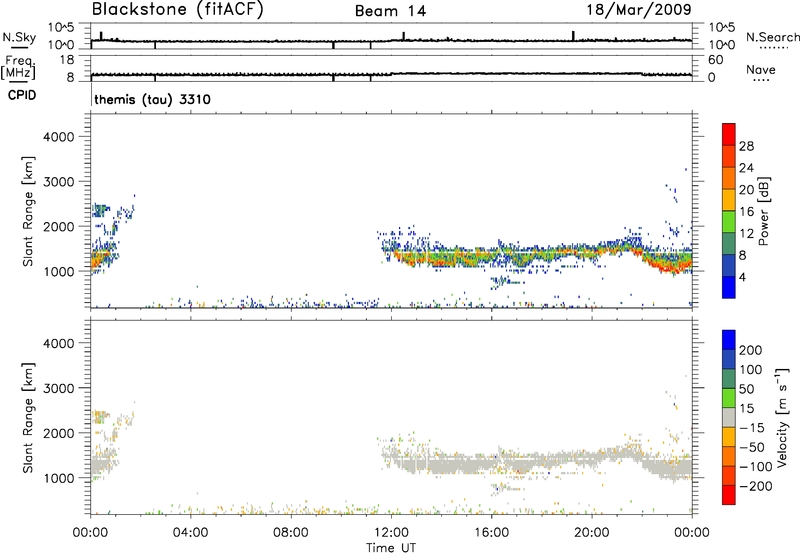Click the '3000' tick in power panel

coord(59,182)
